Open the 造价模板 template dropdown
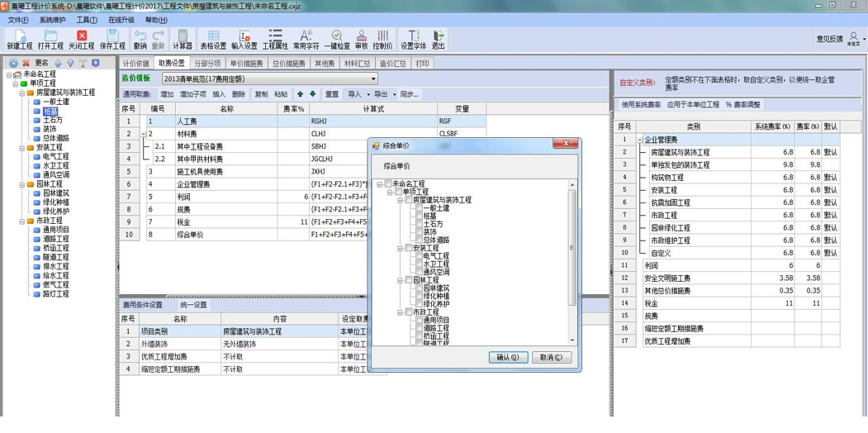This screenshot has height=433, width=868. (x=373, y=79)
